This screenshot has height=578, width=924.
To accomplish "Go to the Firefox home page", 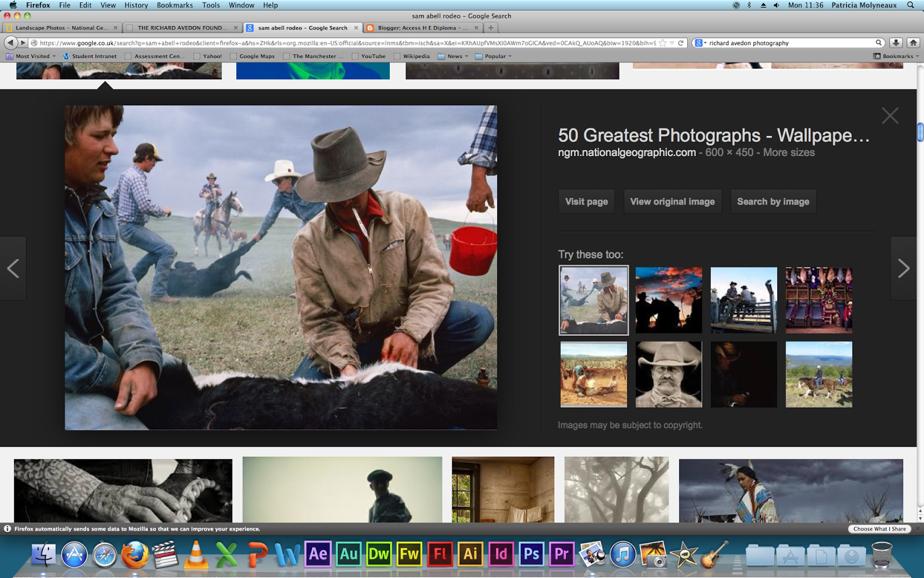I will click(913, 43).
